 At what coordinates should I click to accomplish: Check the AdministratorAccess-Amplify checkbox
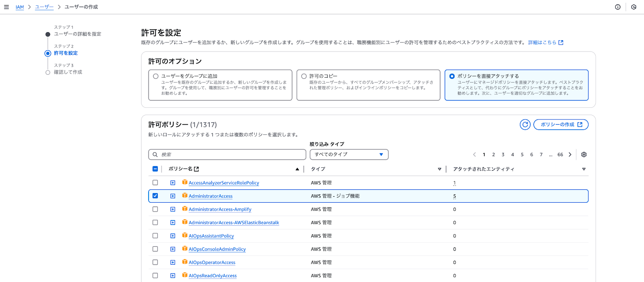point(155,209)
